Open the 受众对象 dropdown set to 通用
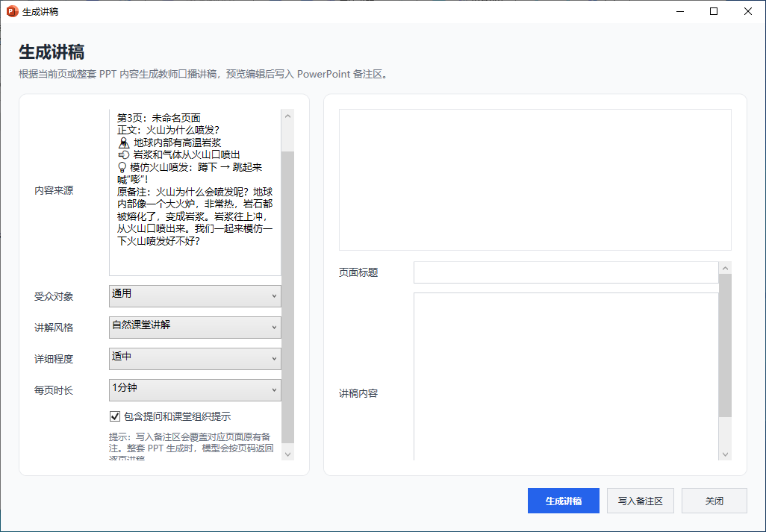 [x=195, y=296]
